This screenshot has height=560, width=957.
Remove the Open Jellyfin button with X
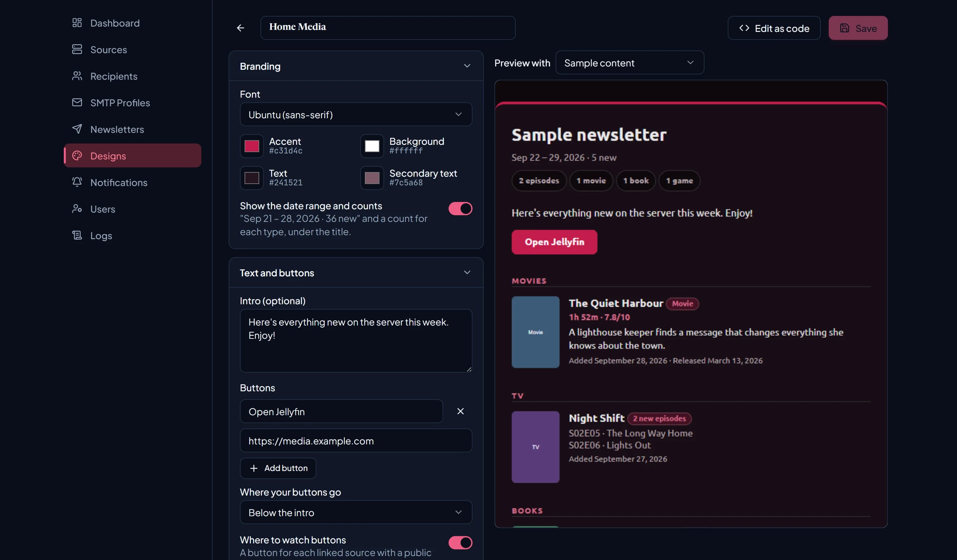[460, 411]
